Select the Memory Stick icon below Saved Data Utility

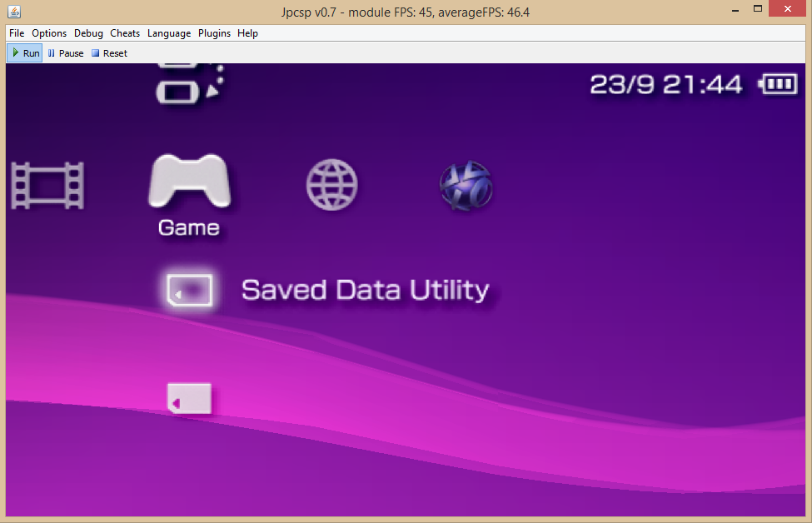(190, 398)
